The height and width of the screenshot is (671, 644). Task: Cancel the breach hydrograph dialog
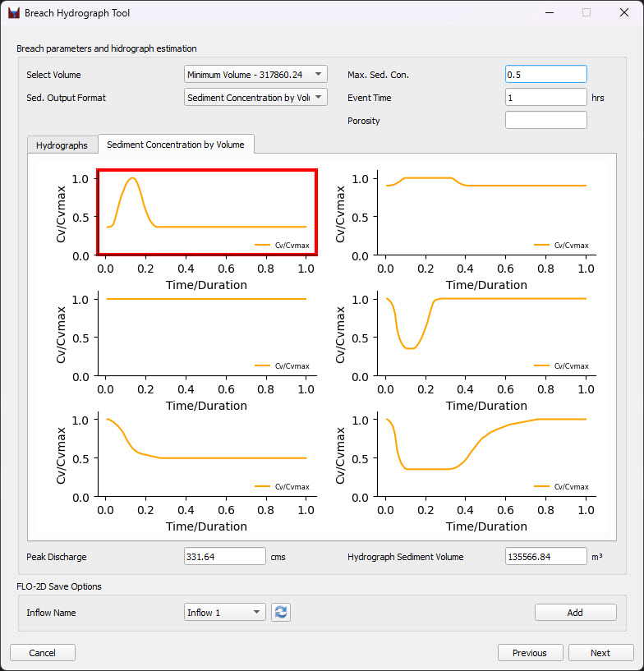click(x=43, y=653)
